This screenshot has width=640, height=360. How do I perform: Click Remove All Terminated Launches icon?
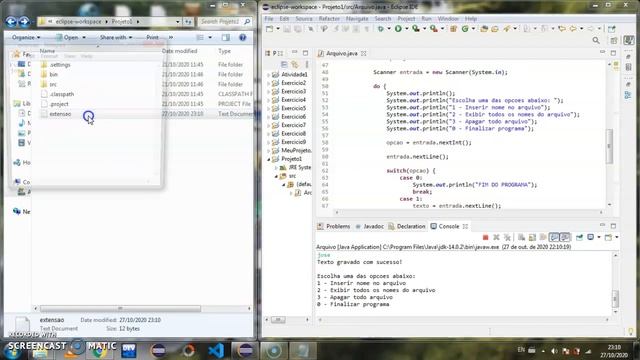[507, 237]
